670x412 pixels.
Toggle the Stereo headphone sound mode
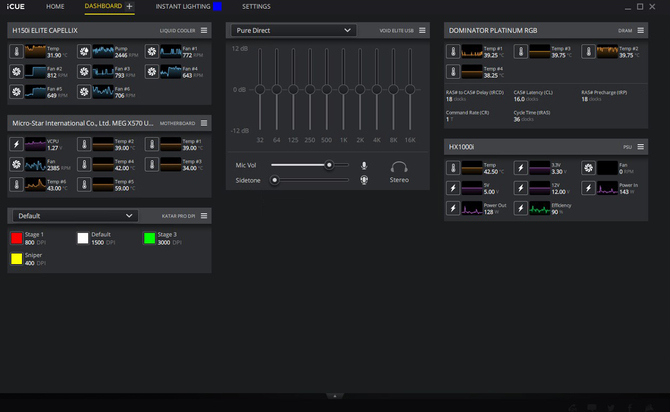[x=399, y=172]
